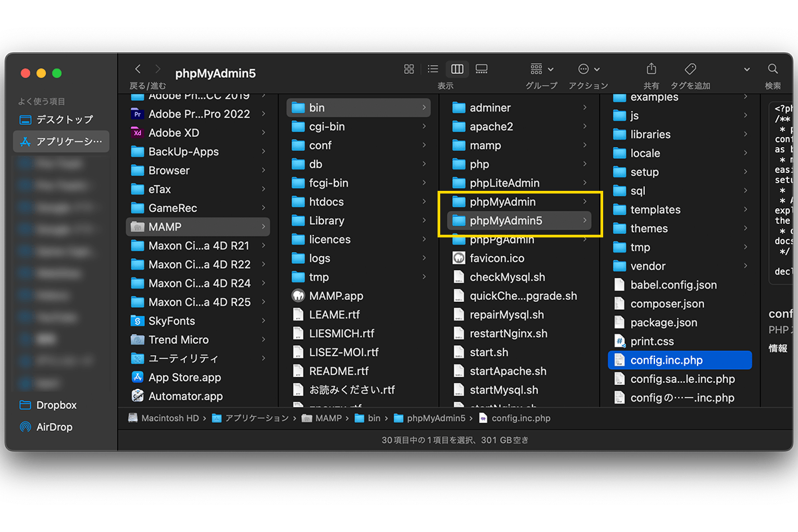798x532 pixels.
Task: Open the Utilities folder icon
Action: pyautogui.click(x=138, y=358)
